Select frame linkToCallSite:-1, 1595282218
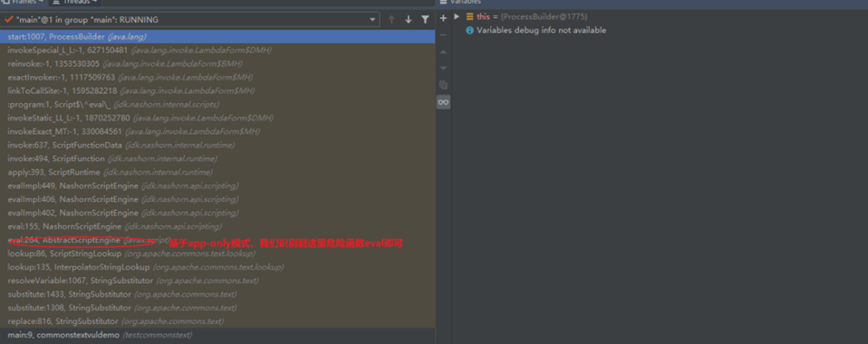This screenshot has width=868, height=344. tap(217, 91)
